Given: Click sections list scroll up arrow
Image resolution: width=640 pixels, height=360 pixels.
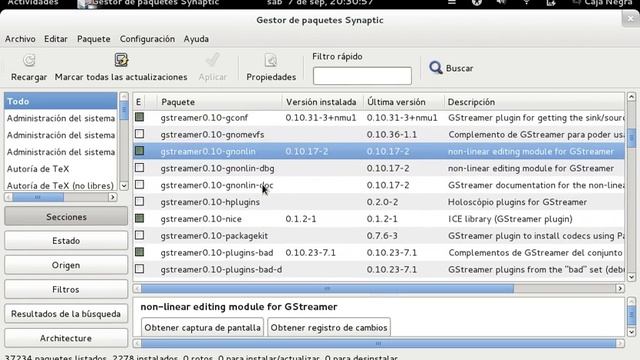Looking at the screenshot, I should click(x=124, y=97).
